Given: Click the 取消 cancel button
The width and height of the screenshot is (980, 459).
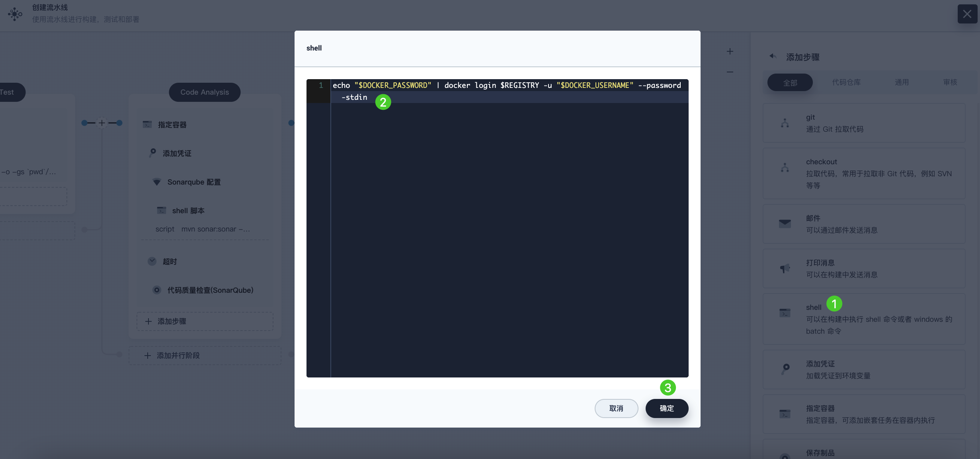Looking at the screenshot, I should coord(616,408).
